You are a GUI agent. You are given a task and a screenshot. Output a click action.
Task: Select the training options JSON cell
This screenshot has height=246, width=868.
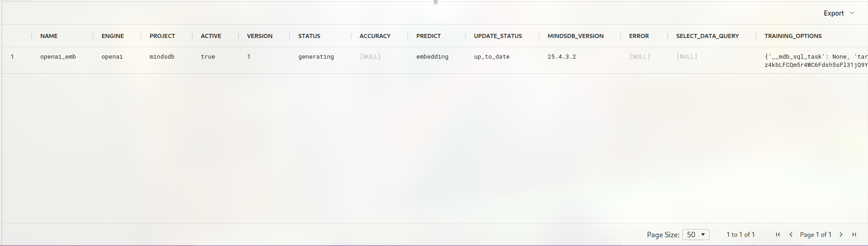[x=816, y=60]
